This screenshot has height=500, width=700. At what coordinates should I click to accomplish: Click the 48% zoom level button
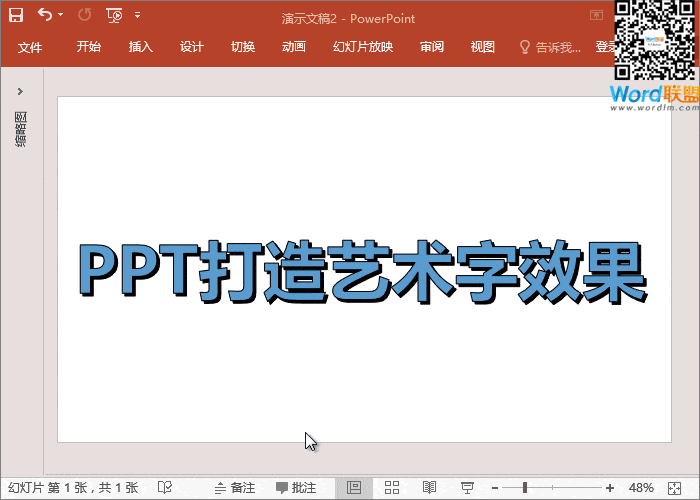click(x=641, y=487)
